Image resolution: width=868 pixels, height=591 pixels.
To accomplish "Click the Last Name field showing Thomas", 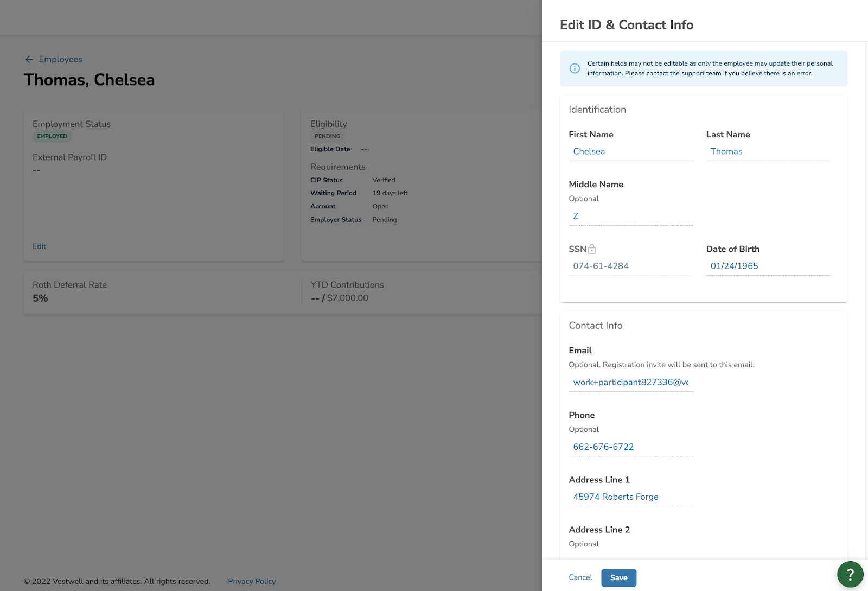I will coord(768,151).
